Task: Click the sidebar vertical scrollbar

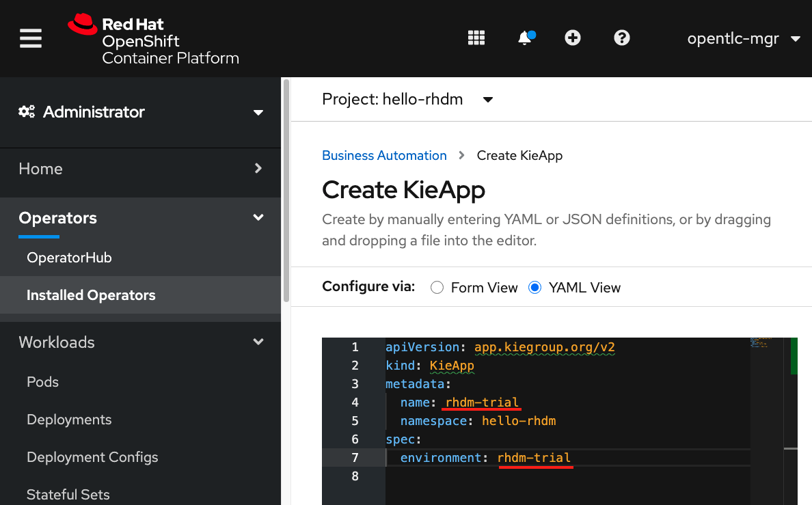Action: tap(286, 191)
